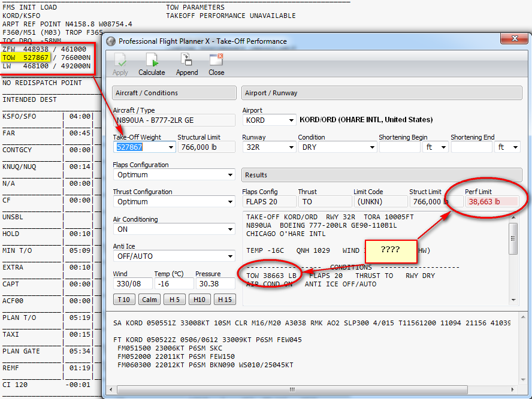
Task: Open the Runway 32R dropdown
Action: point(291,147)
